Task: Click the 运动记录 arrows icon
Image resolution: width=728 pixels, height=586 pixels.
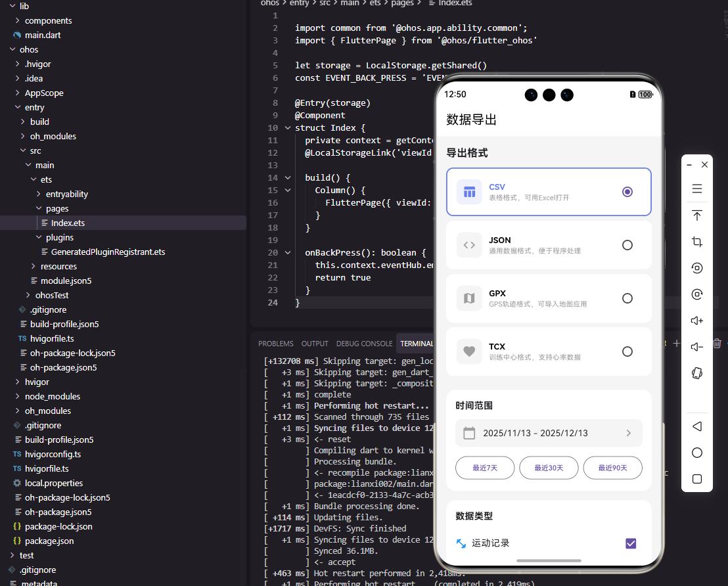Action: pos(461,543)
